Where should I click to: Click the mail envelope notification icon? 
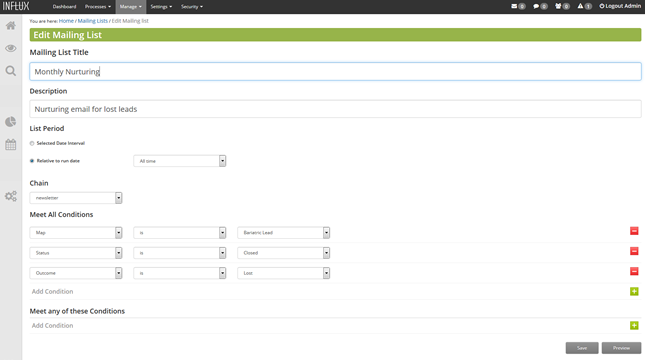pyautogui.click(x=514, y=6)
